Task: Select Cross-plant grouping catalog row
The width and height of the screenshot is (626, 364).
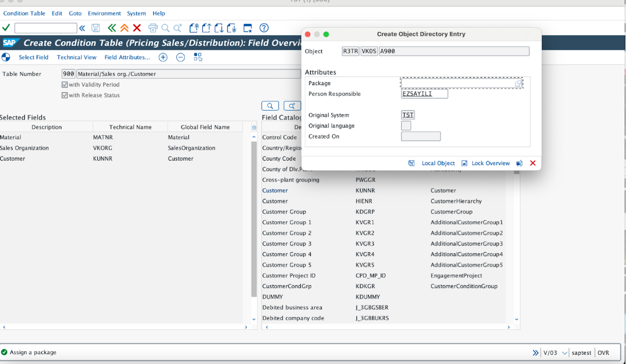Action: tap(384, 180)
